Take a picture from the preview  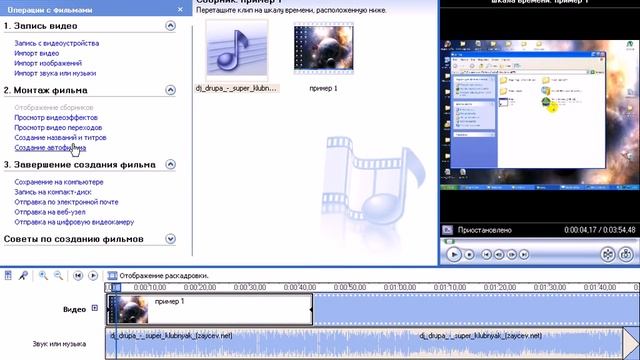click(x=626, y=254)
